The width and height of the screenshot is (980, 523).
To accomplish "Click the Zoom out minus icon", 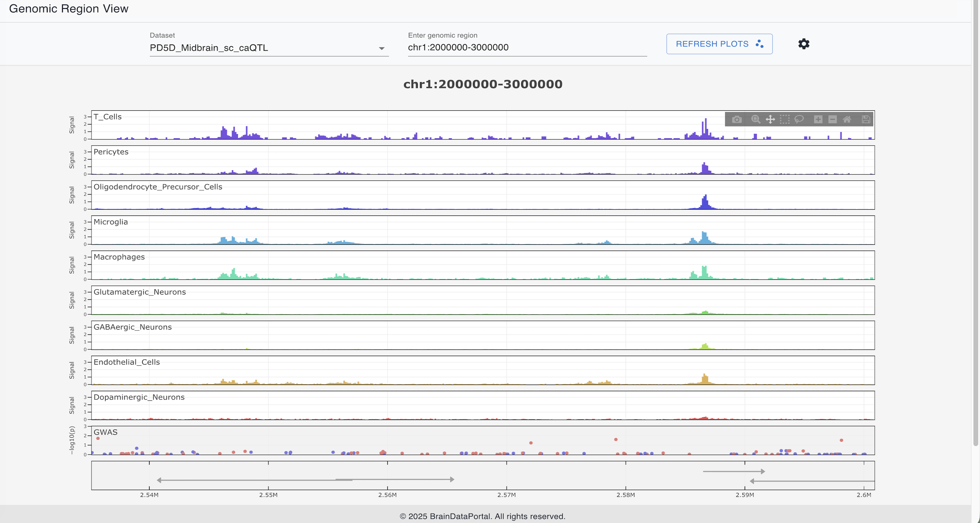I will (832, 120).
